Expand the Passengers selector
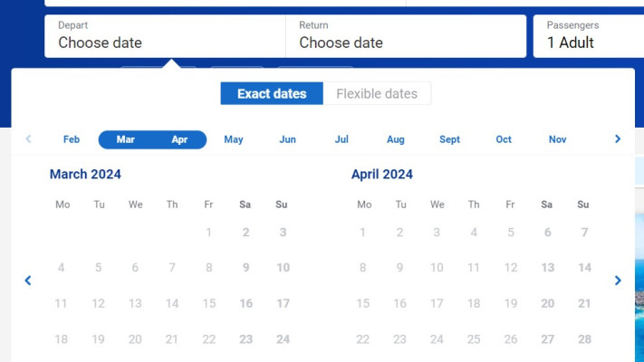This screenshot has height=362, width=644. (589, 36)
